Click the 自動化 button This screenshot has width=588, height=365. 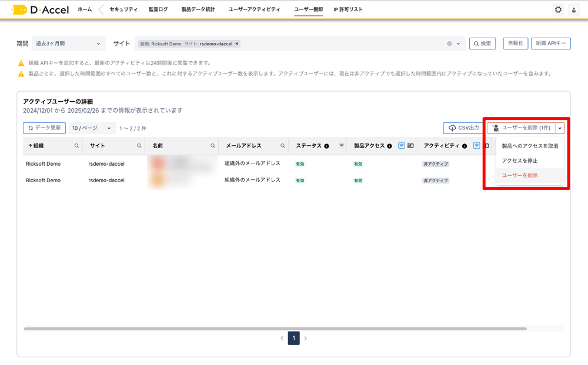coord(516,43)
